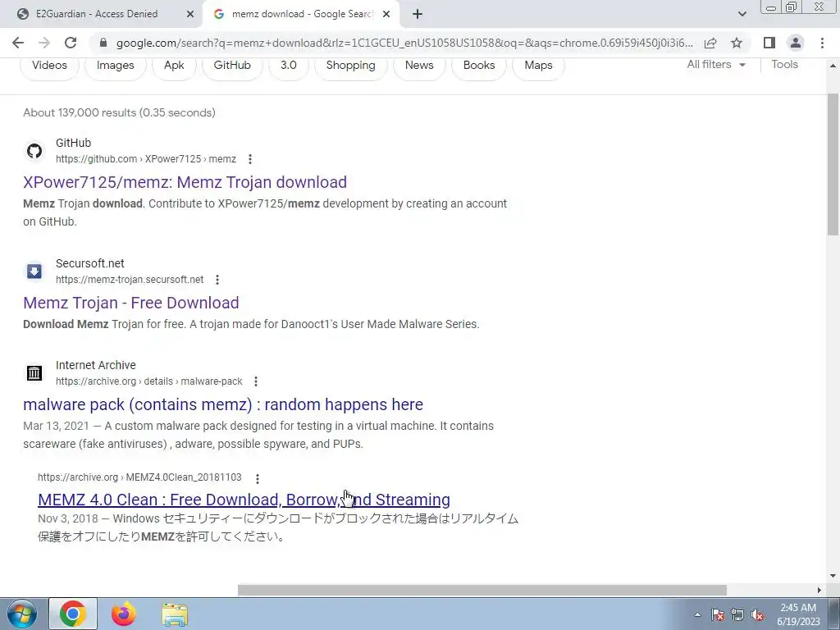Share this page using the share icon

(x=710, y=43)
